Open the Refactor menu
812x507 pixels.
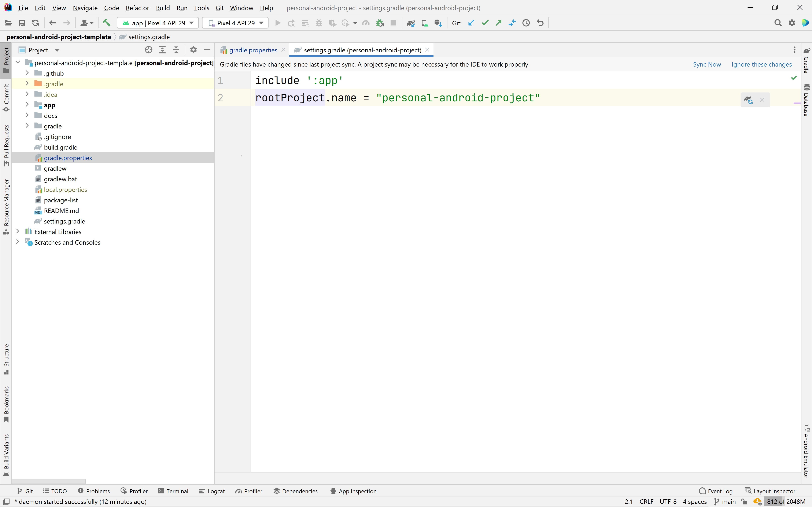[137, 8]
